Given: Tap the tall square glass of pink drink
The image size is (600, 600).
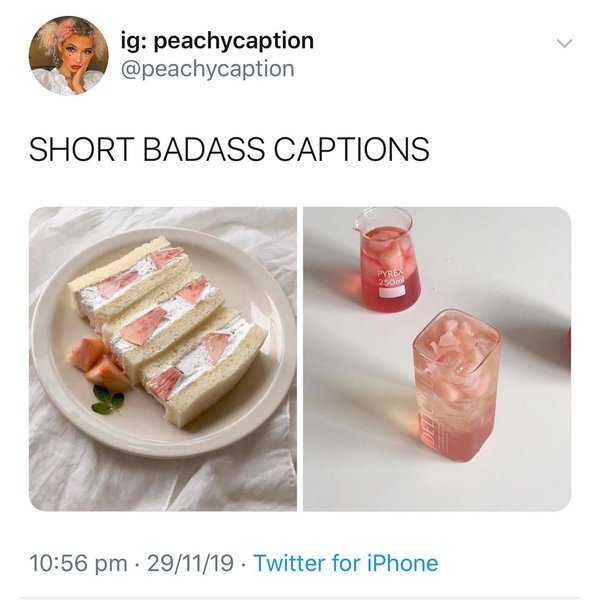Looking at the screenshot, I should (x=456, y=386).
